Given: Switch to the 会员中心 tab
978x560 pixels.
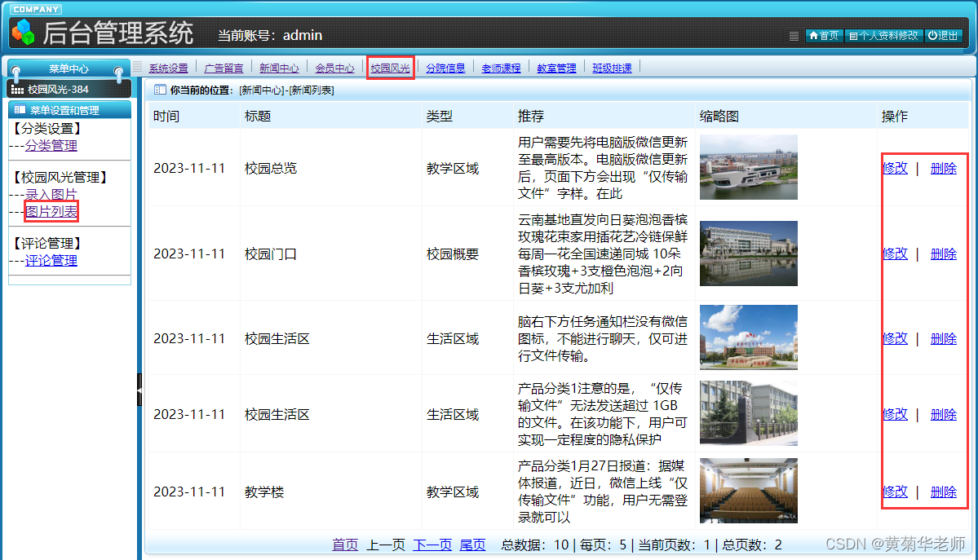Looking at the screenshot, I should (334, 68).
